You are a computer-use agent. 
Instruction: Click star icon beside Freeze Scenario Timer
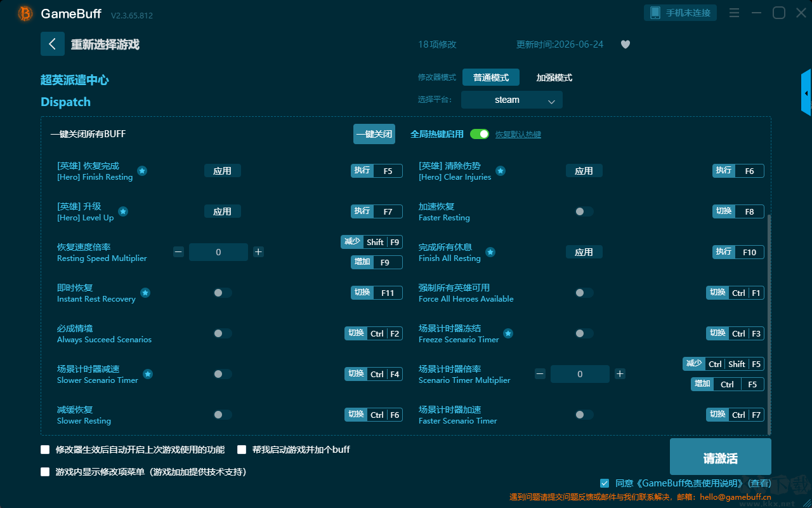(x=508, y=333)
